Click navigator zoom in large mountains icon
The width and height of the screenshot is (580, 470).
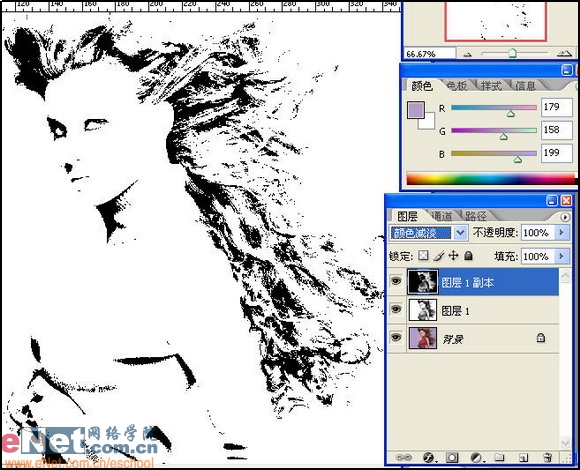click(564, 54)
